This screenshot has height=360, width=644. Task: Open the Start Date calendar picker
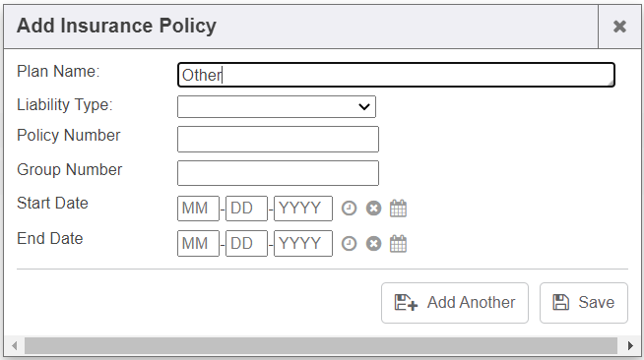pyautogui.click(x=398, y=209)
